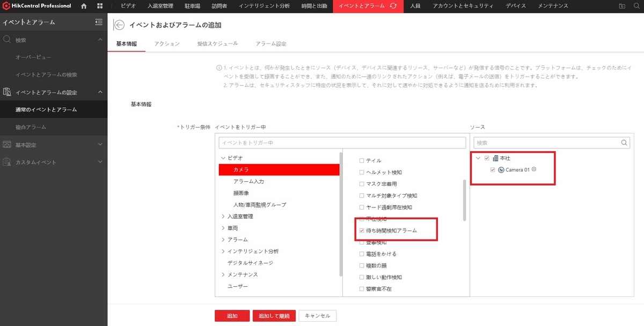The image size is (644, 326).
Task: Click the 基本設定 sidebar icon
Action: pyautogui.click(x=7, y=145)
